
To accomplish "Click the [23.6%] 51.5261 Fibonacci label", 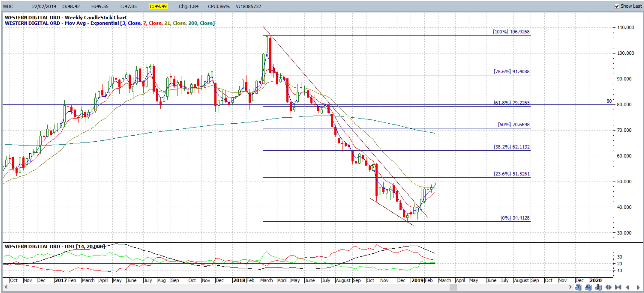I will [511, 174].
